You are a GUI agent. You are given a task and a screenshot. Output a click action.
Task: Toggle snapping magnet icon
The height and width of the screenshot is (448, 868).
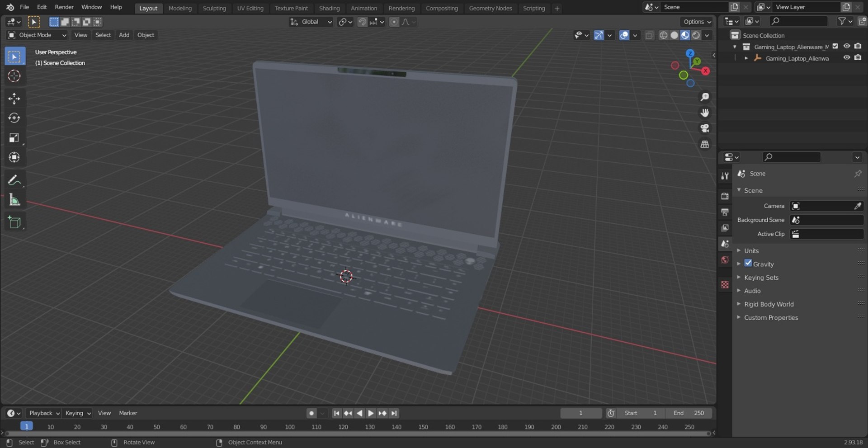pyautogui.click(x=362, y=22)
